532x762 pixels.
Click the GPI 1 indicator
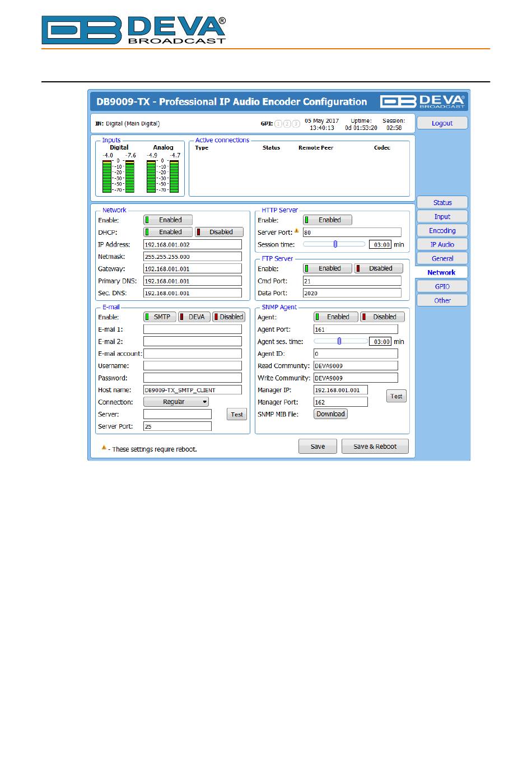[x=279, y=124]
